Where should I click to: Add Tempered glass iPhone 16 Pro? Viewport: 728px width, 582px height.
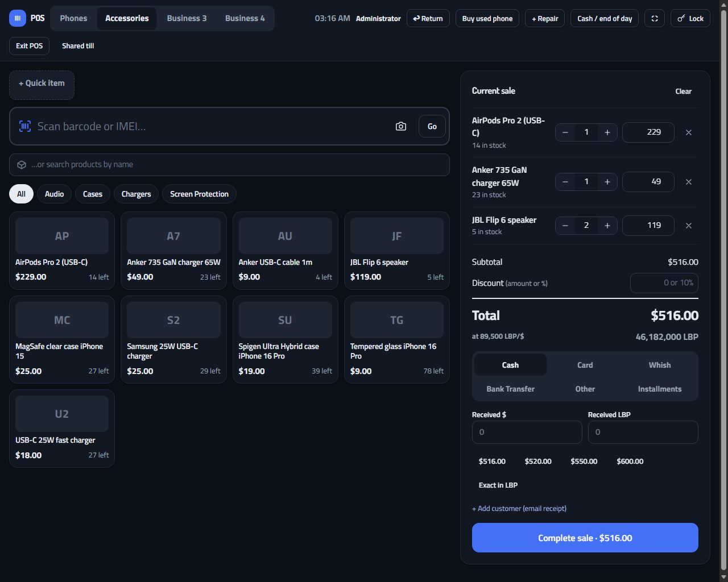(x=397, y=340)
